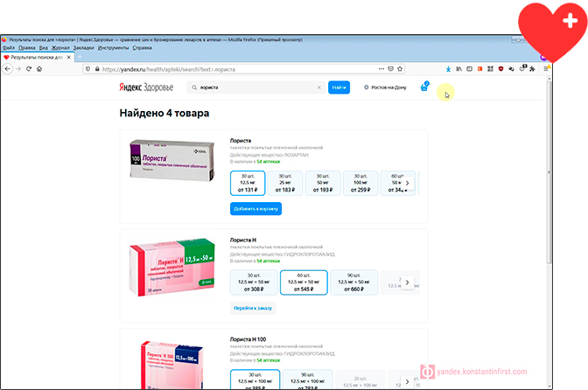Screen dimensions: 588x390
Task: Click the QR-code style extension icon
Action: 490,69
